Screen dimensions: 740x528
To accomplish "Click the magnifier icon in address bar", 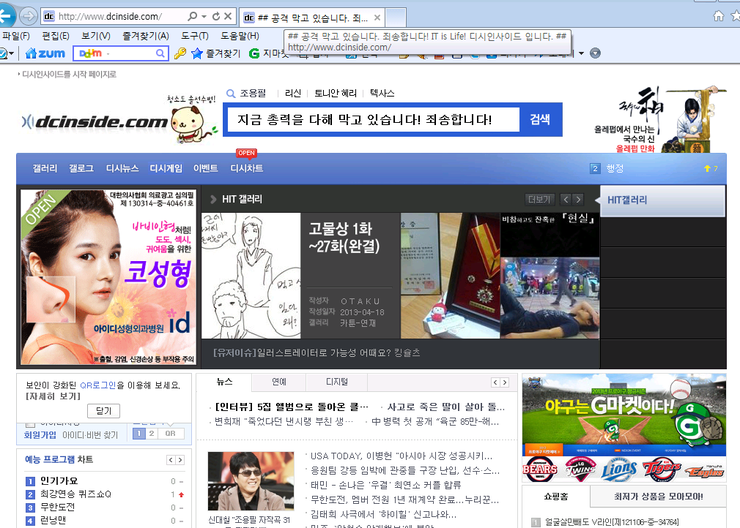I will [x=192, y=16].
